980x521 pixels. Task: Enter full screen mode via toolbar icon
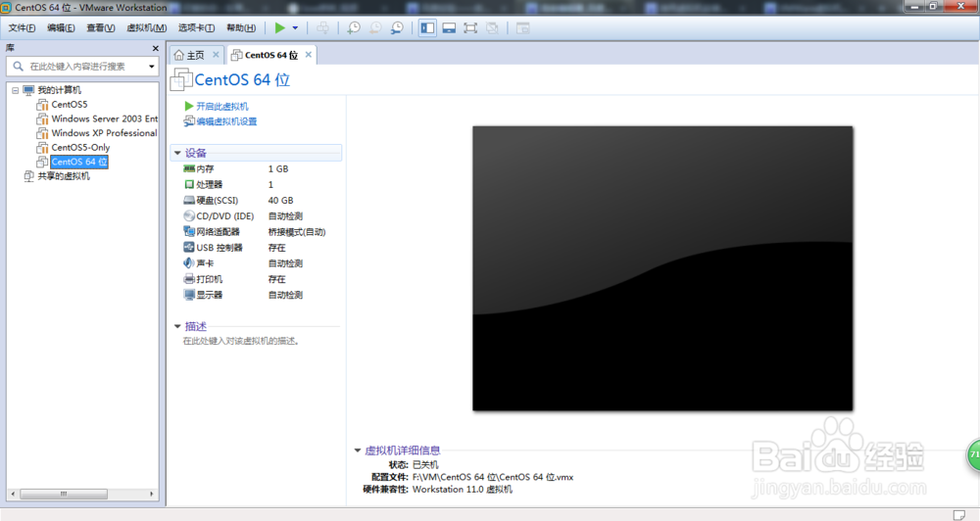pyautogui.click(x=470, y=27)
